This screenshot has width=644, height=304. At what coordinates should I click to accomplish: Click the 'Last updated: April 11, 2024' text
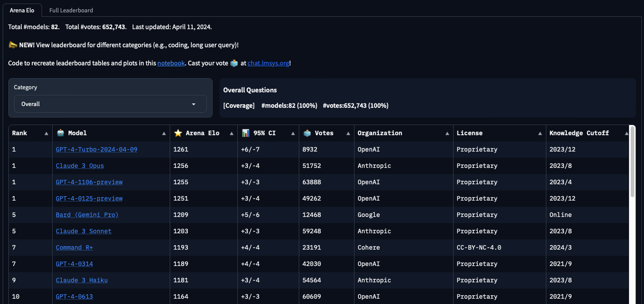coord(172,27)
